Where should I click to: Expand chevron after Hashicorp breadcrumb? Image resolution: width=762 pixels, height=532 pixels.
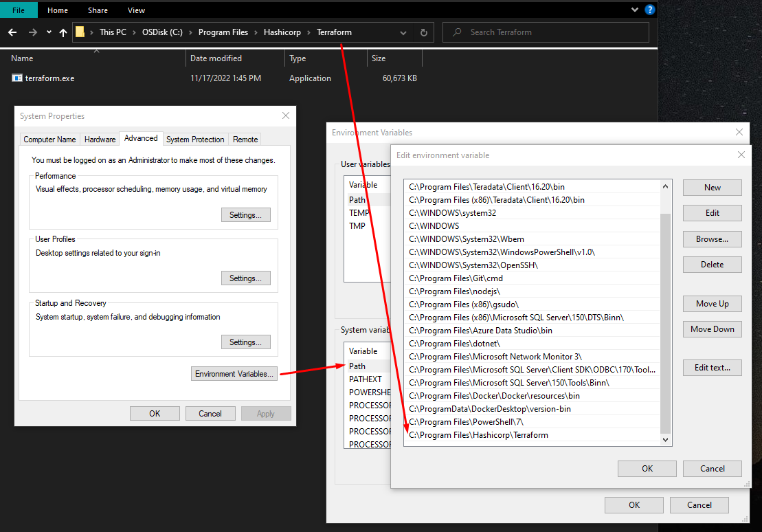coord(309,32)
